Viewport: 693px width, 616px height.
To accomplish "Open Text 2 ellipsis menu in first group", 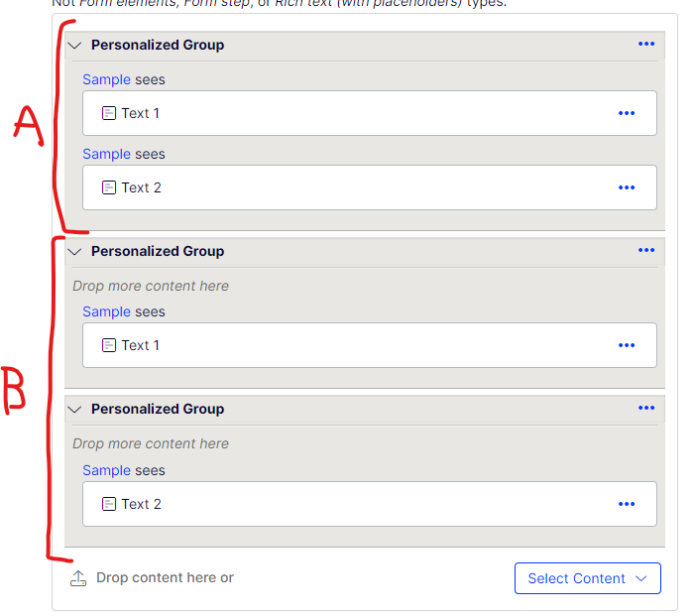I will [x=627, y=187].
